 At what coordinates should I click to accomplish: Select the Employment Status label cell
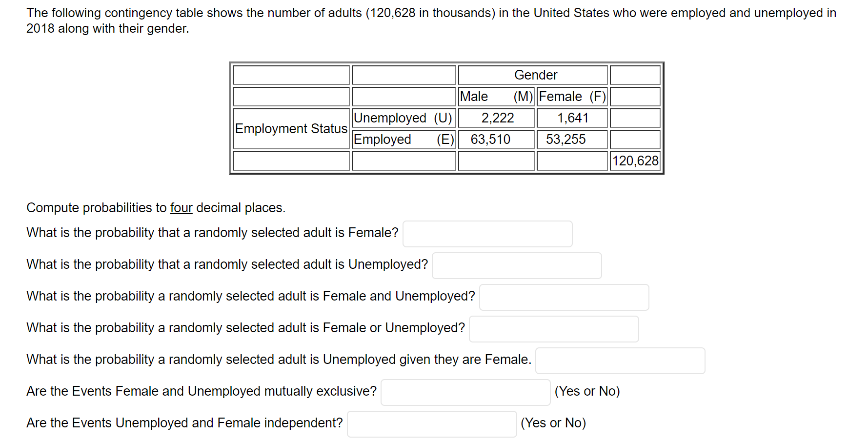tap(291, 128)
